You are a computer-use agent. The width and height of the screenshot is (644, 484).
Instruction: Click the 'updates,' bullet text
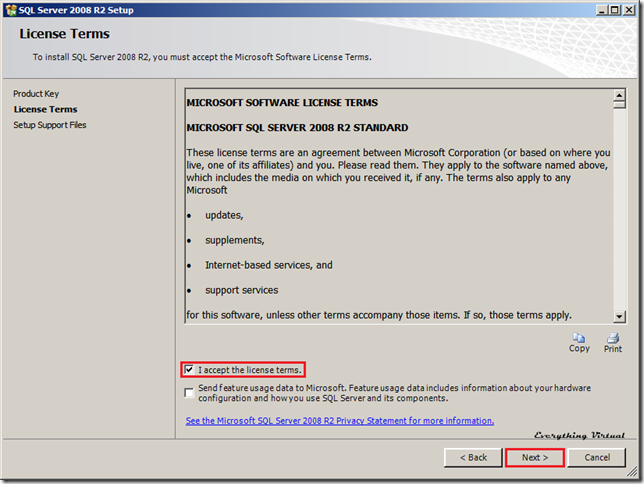coord(224,215)
